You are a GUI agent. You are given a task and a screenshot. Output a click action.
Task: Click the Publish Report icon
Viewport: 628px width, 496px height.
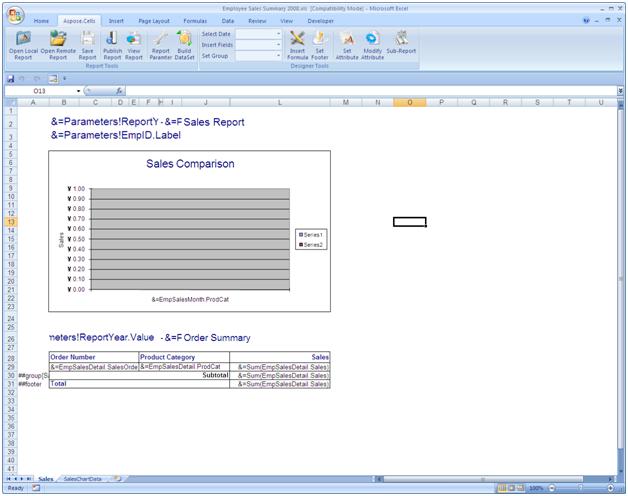pos(112,39)
